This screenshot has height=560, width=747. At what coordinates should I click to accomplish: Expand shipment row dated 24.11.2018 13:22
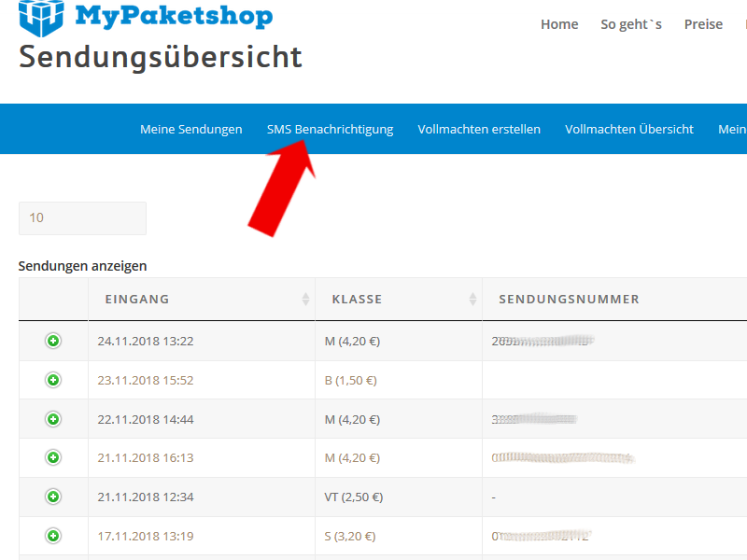click(x=53, y=342)
